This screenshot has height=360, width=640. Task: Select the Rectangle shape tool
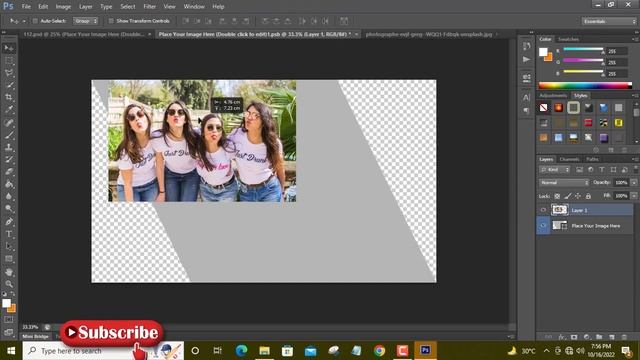(9, 259)
